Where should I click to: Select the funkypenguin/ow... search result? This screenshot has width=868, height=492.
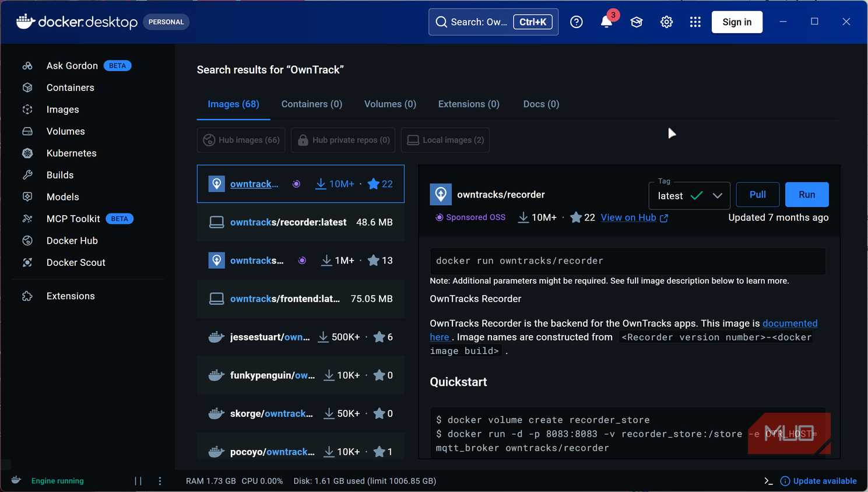(301, 375)
